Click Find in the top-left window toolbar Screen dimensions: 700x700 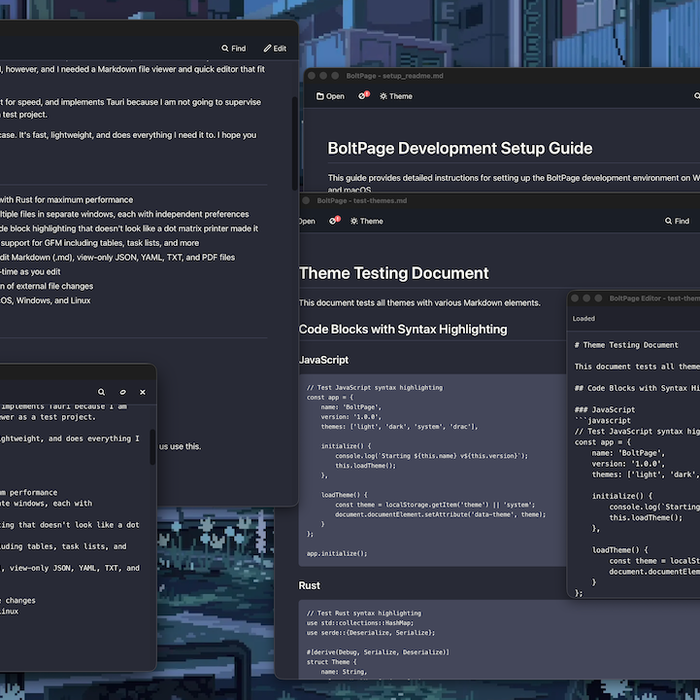click(233, 48)
